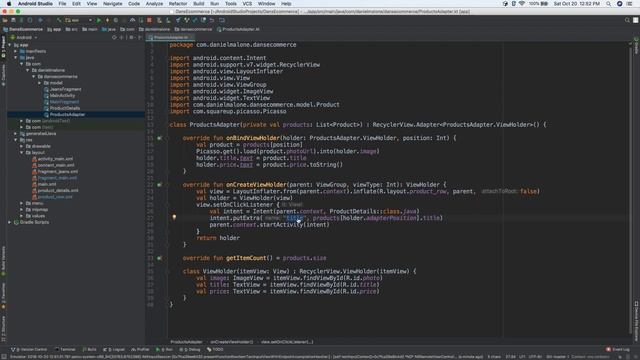Open the 5: Debug tool window
The height and width of the screenshot is (360, 640).
click(x=190, y=349)
